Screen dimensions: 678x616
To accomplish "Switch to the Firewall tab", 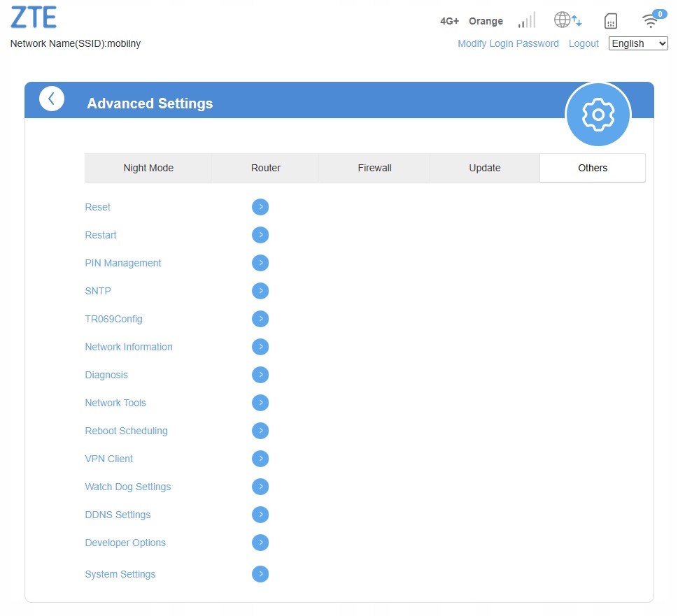I will [374, 168].
